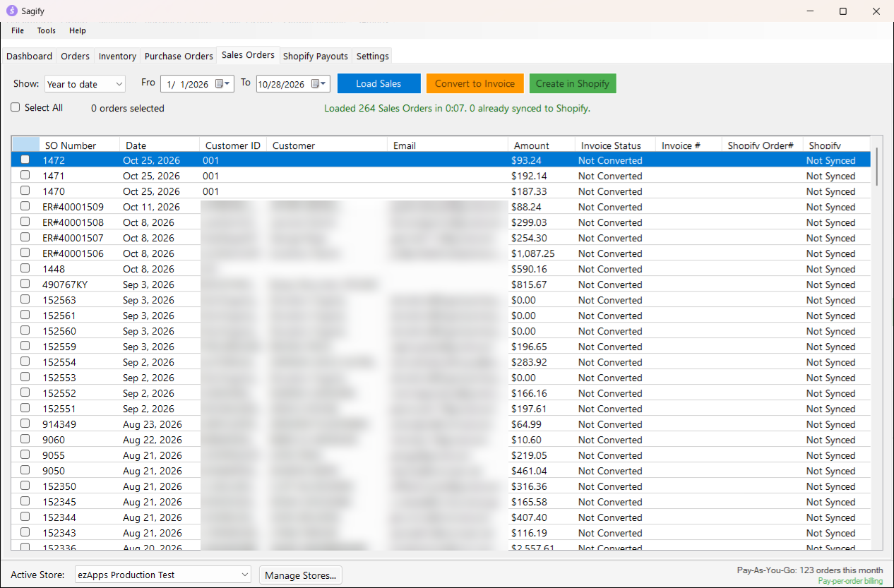894x588 pixels.
Task: Open the From date calendar picker icon
Action: [222, 83]
